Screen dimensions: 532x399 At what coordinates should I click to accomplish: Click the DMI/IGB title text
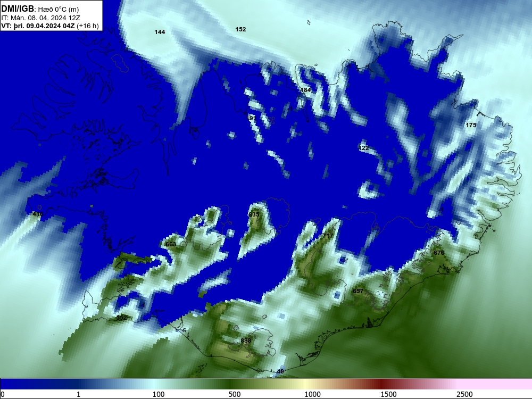pos(18,8)
